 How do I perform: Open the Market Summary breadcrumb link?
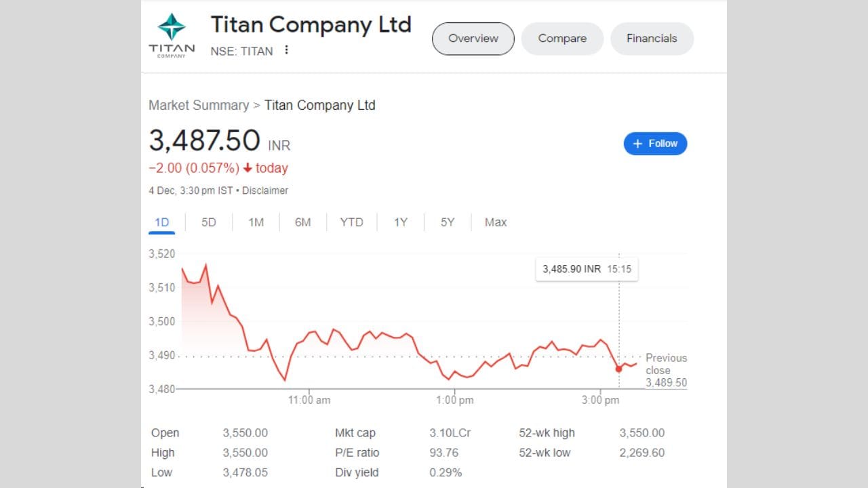199,105
